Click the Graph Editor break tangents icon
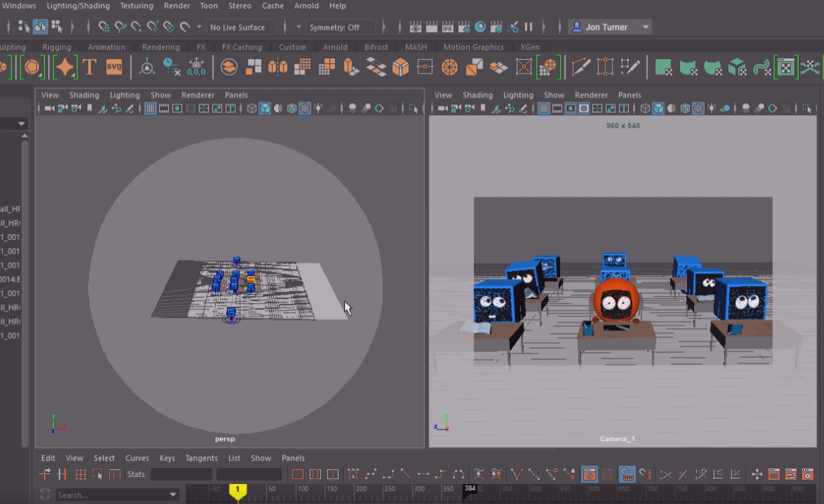Screen dimensions: 824x504 point(517,474)
